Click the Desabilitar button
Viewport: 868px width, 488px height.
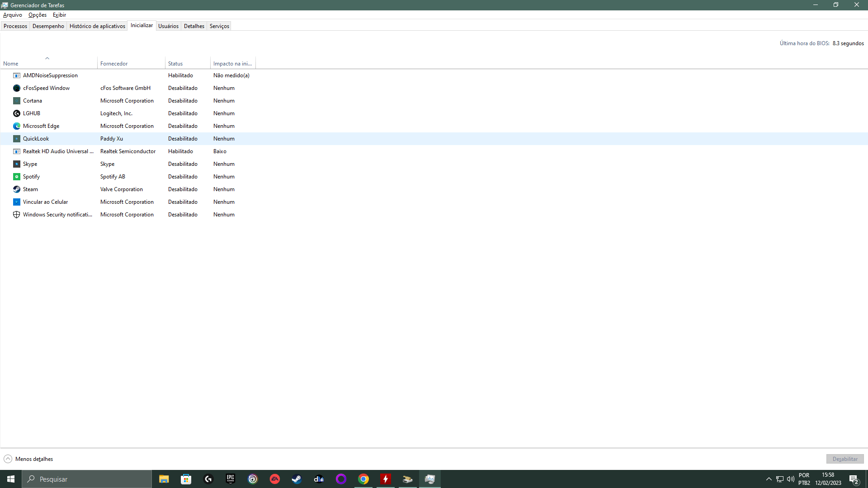point(845,459)
